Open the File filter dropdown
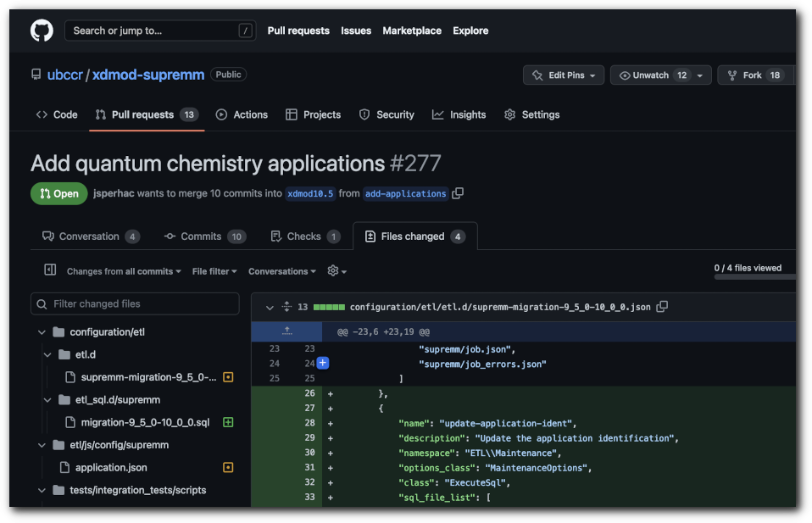Screen dimensions: 812x523 coord(213,270)
